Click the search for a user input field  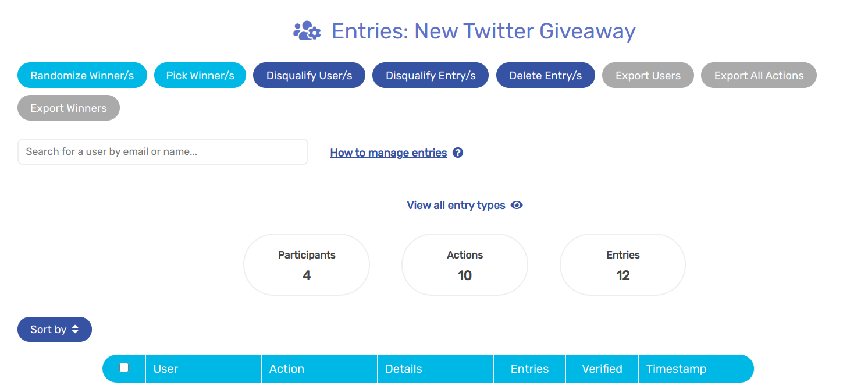click(x=163, y=151)
